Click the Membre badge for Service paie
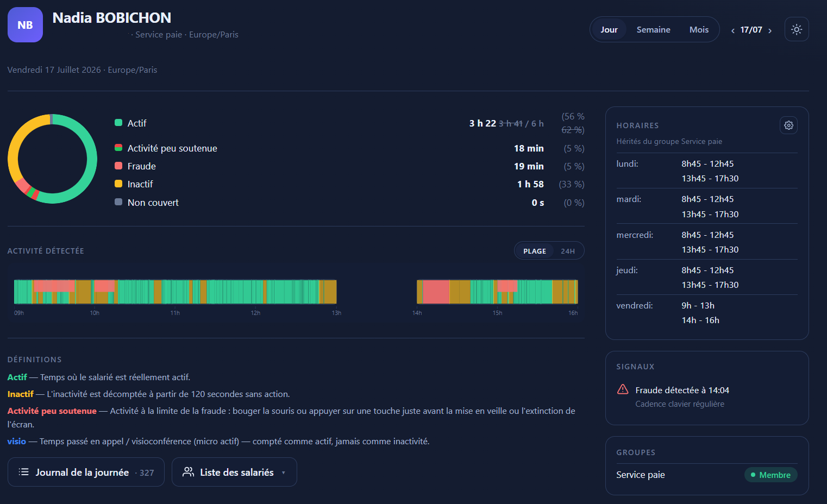 [x=771, y=475]
